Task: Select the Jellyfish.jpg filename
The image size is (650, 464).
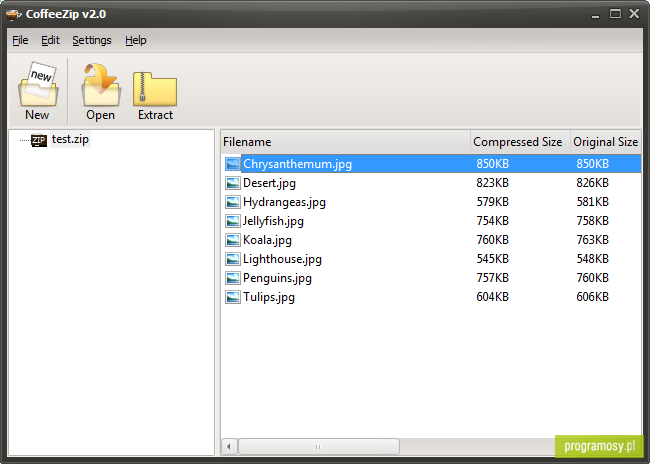Action: 274,221
